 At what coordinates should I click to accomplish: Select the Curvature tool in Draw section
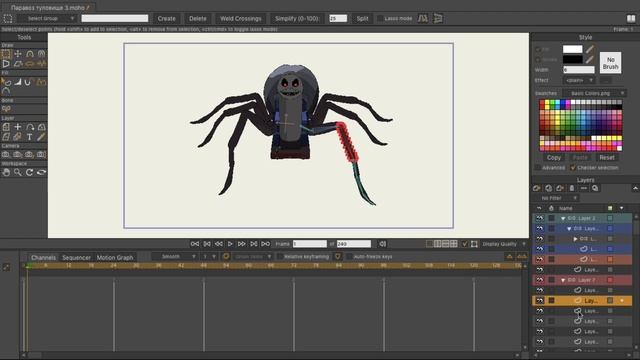(42, 54)
